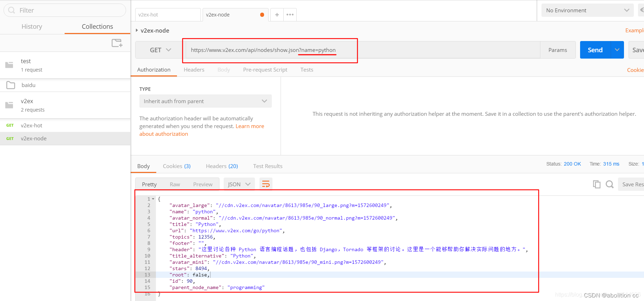Toggle line wrap icon in response toolbar
The height and width of the screenshot is (301, 644).
pos(266,184)
